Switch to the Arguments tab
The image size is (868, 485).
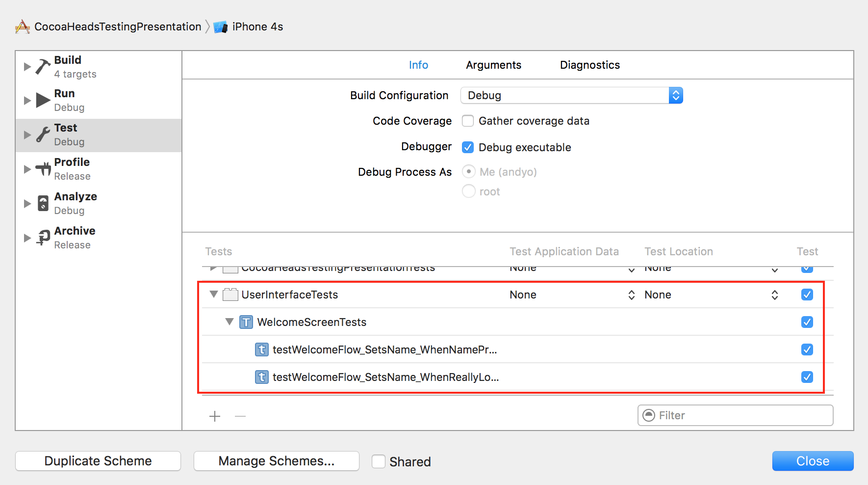tap(493, 65)
